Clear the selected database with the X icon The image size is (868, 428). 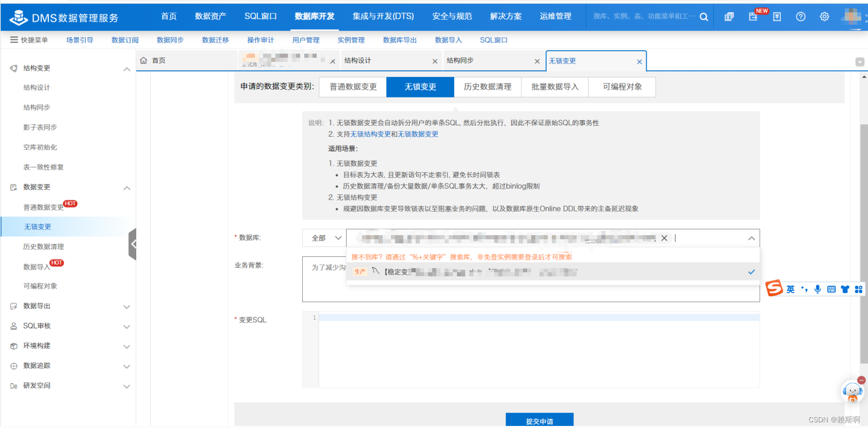(664, 238)
